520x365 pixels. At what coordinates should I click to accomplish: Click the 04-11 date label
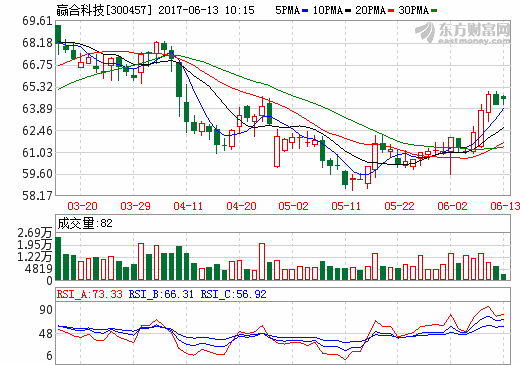tap(188, 206)
